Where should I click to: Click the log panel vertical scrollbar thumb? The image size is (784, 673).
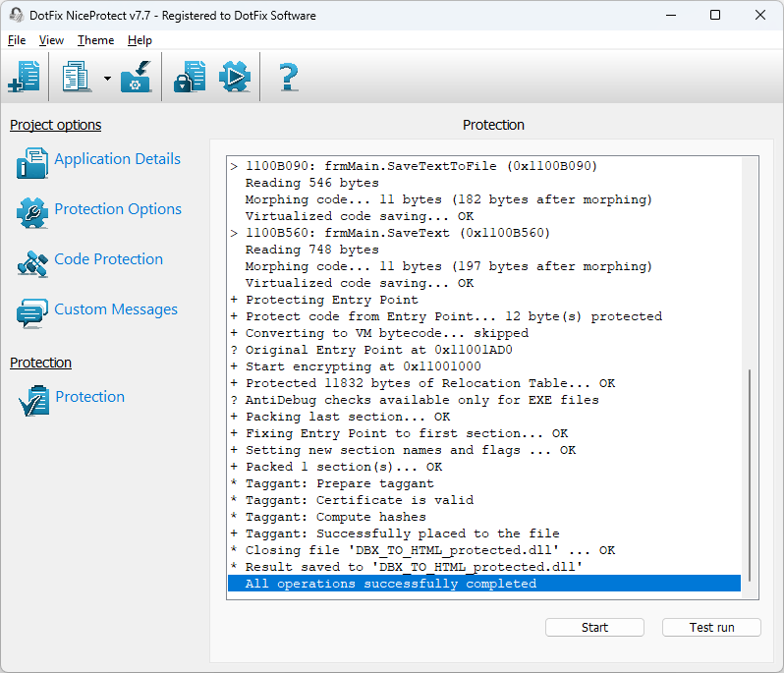[750, 475]
